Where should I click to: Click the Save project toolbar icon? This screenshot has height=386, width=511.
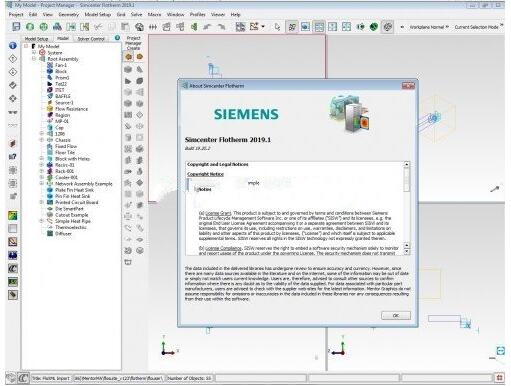click(x=16, y=27)
